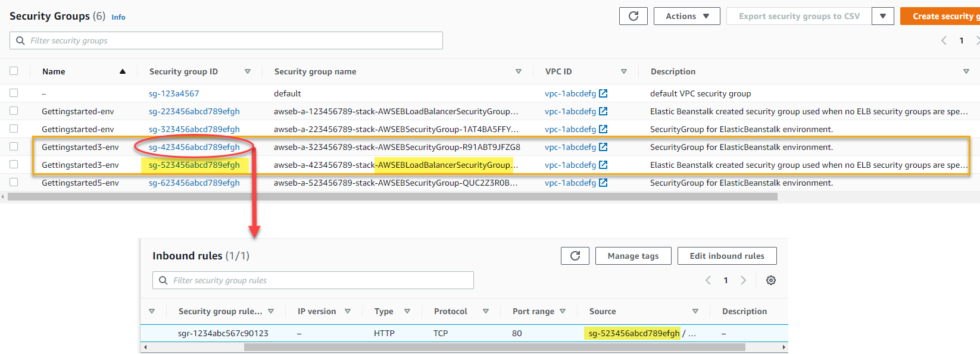Check the default security group row
Viewport: 980px width, 354px height.
pos(14,93)
